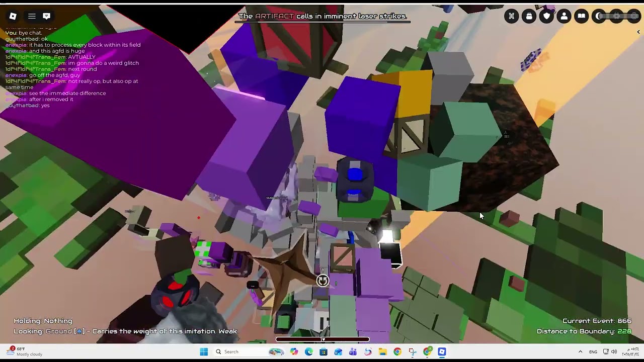Open the volume control in system tray
The image size is (644, 362).
point(614,352)
